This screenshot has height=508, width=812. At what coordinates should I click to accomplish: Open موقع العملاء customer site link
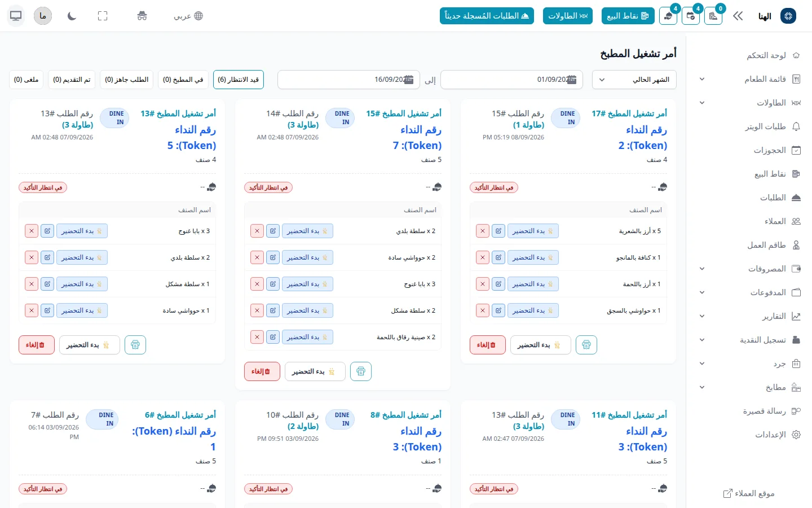[x=749, y=493]
